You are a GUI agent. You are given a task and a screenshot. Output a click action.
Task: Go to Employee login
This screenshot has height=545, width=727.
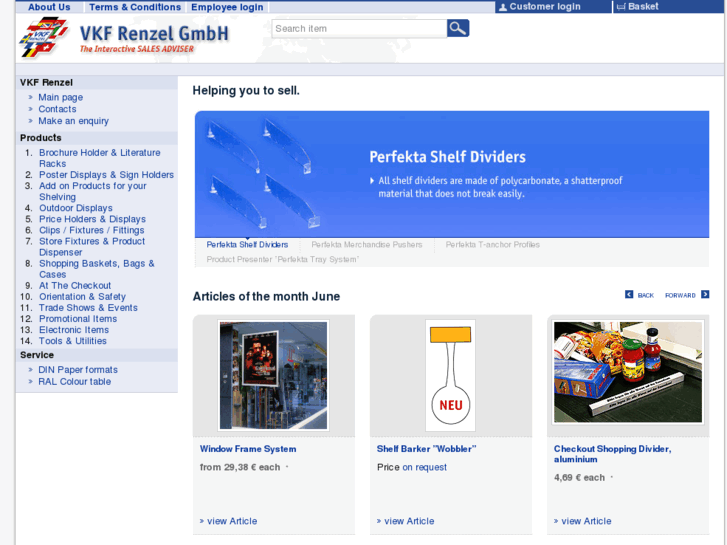coord(227,7)
